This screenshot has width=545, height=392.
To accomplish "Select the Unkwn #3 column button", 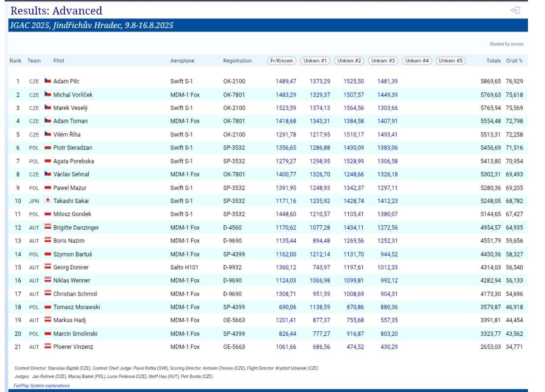I will pyautogui.click(x=383, y=61).
